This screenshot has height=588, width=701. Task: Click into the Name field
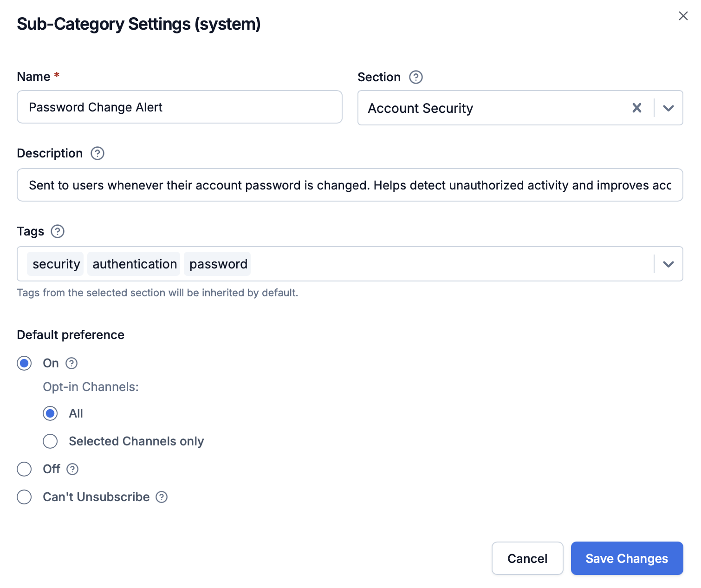180,107
